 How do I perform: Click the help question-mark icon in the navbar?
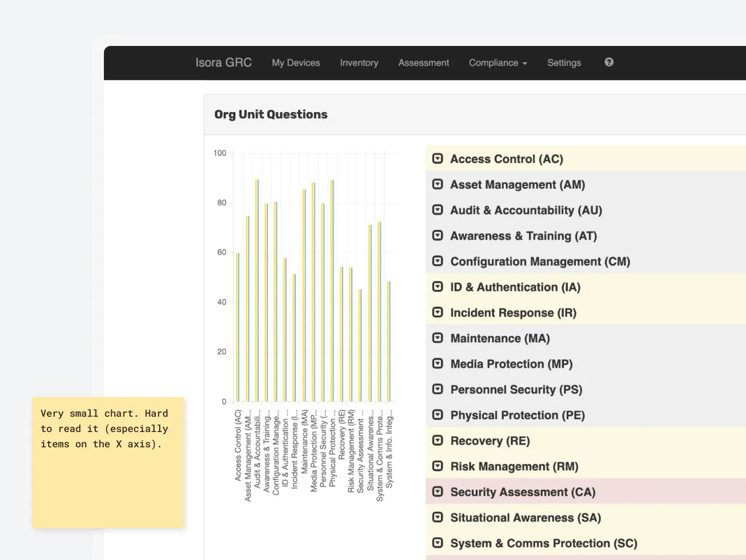608,62
